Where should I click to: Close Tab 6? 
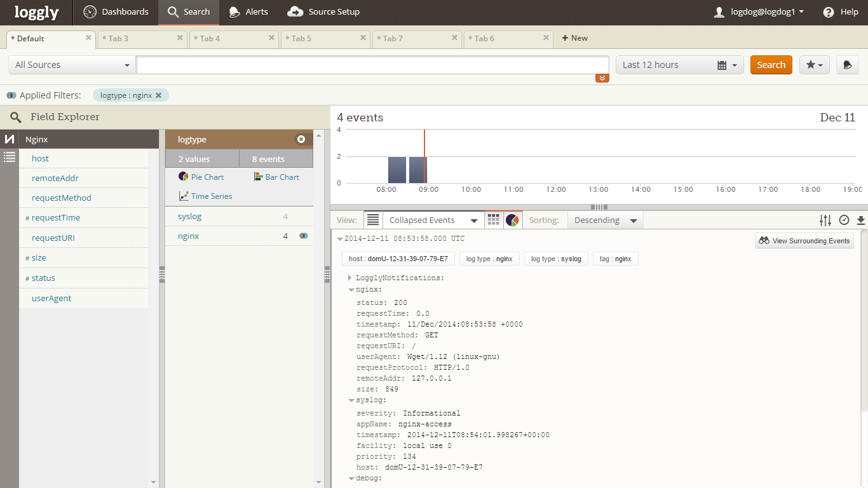point(546,37)
